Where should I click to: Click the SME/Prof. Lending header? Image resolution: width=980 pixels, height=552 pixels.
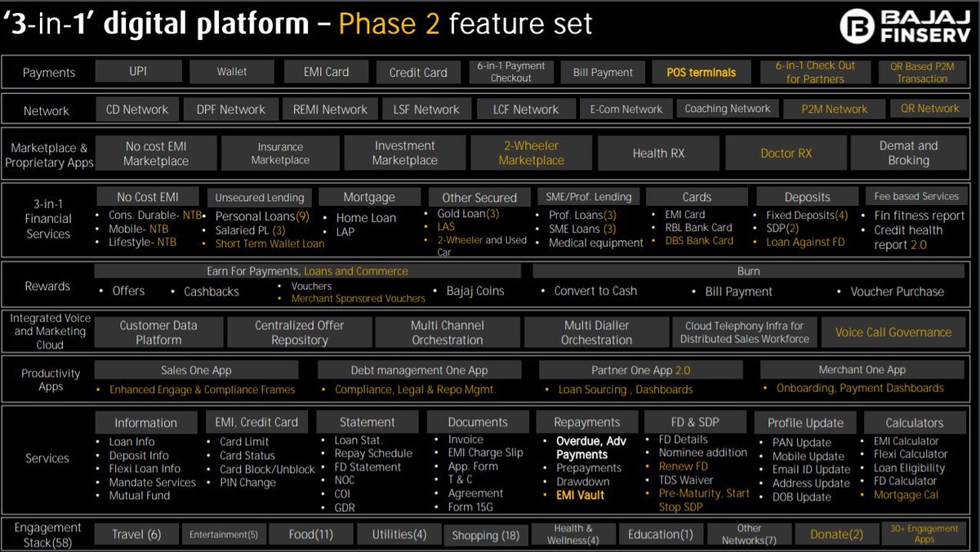588,197
